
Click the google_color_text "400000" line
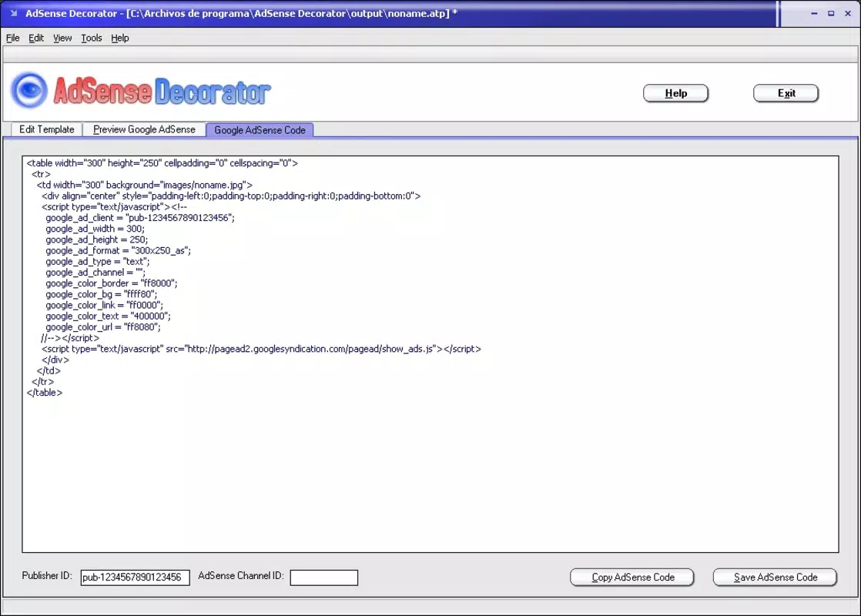click(x=108, y=316)
